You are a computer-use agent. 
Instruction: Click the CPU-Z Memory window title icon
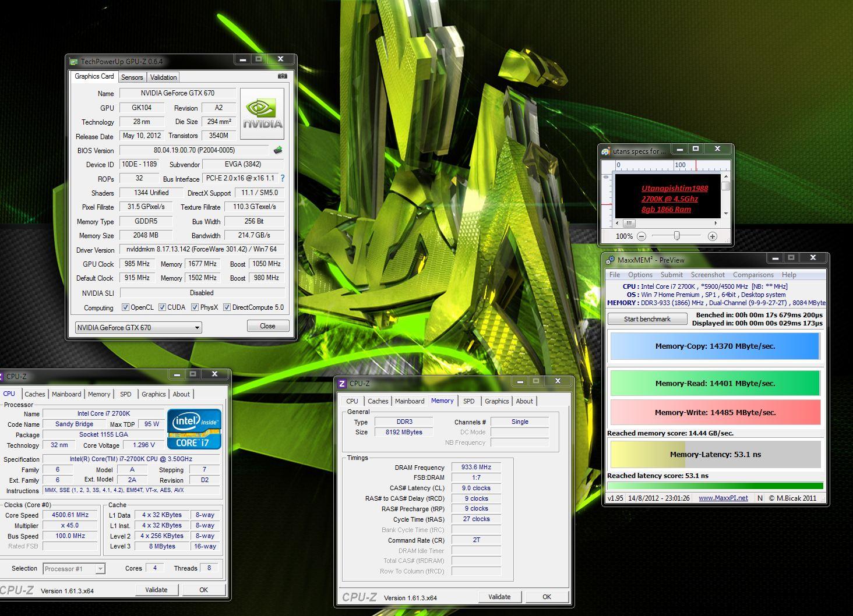(342, 383)
